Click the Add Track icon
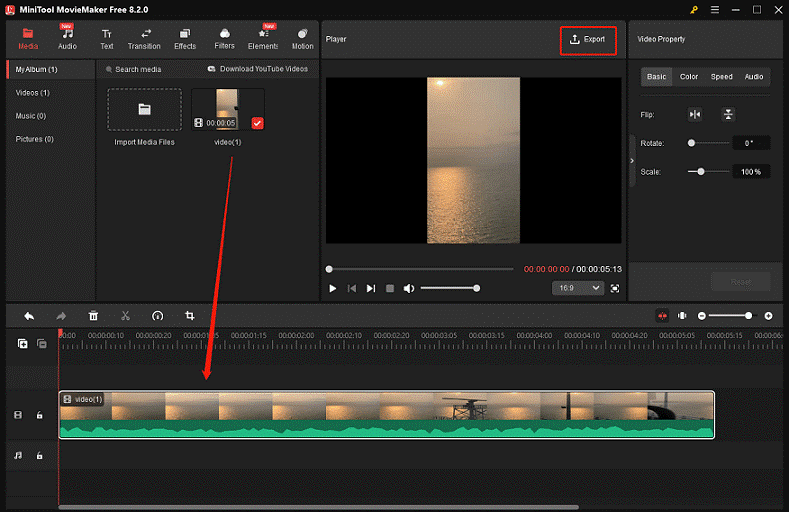This screenshot has width=789, height=512. [x=22, y=344]
